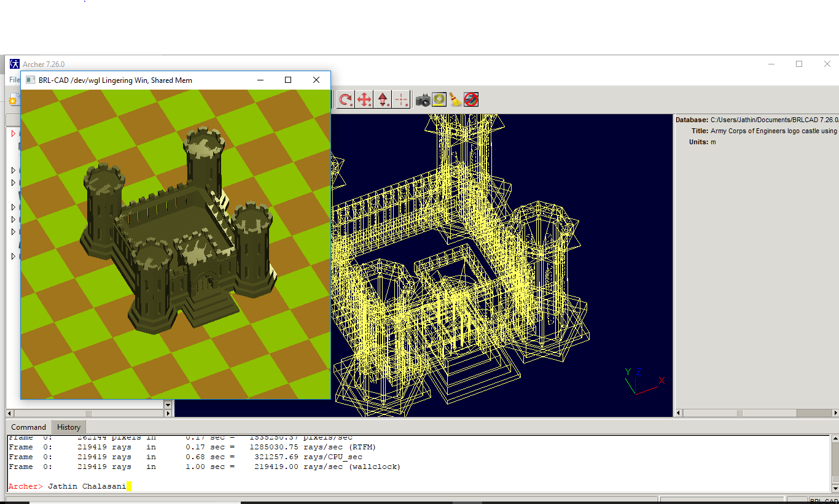Click tree panel's horizontal scrollbar left arrow
The width and height of the screenshot is (839, 504).
click(9, 413)
